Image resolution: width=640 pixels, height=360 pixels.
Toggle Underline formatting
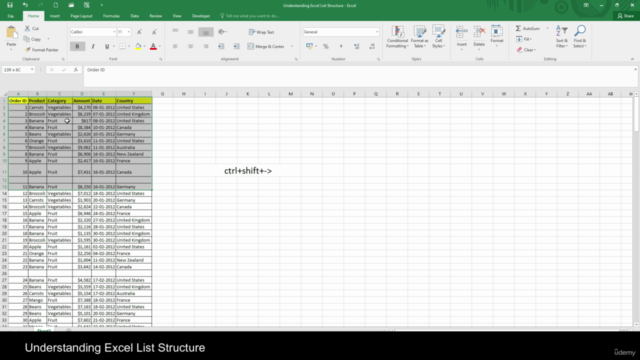107,47
